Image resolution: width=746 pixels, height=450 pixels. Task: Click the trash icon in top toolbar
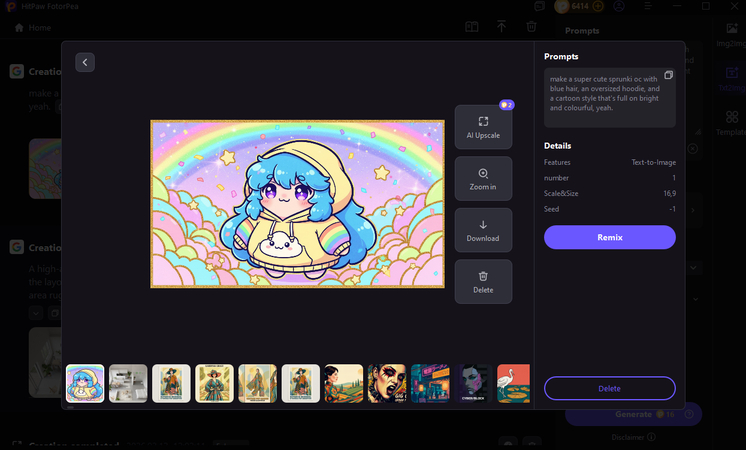[x=531, y=27]
